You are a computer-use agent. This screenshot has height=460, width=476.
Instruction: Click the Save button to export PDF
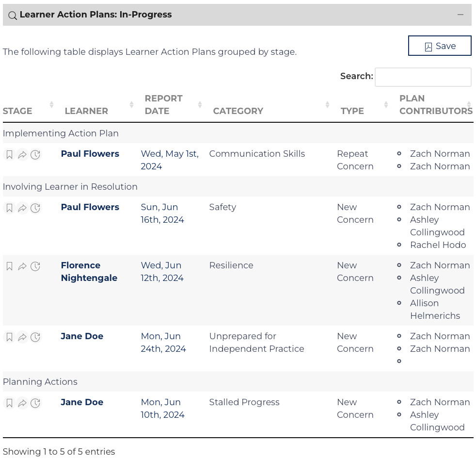tap(440, 46)
